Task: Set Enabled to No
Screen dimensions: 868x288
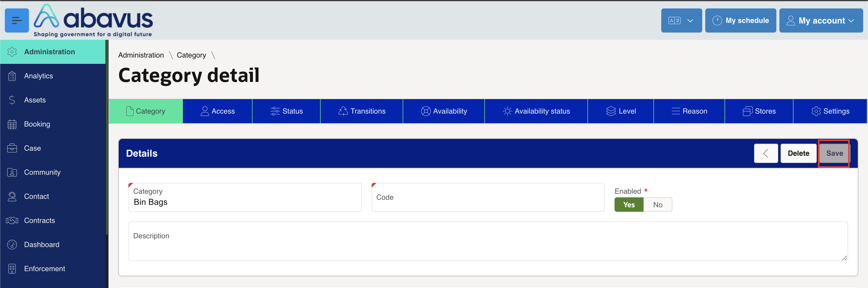Action: tap(658, 205)
